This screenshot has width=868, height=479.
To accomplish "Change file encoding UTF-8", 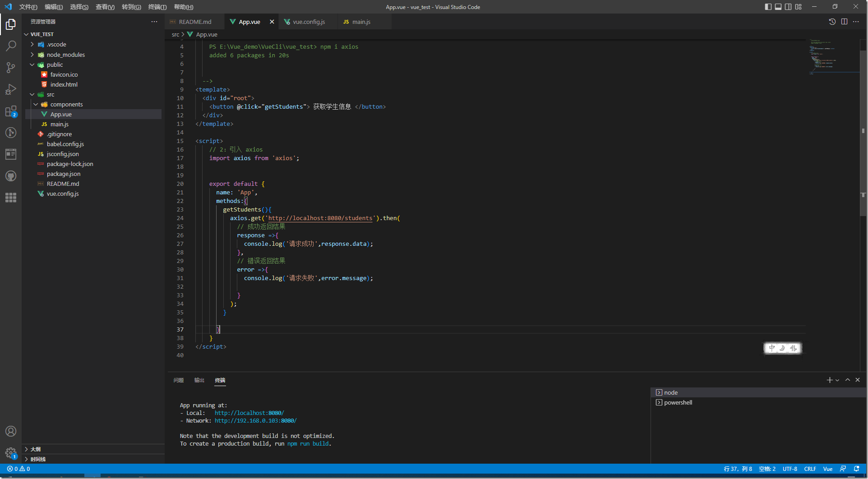I will pos(790,469).
